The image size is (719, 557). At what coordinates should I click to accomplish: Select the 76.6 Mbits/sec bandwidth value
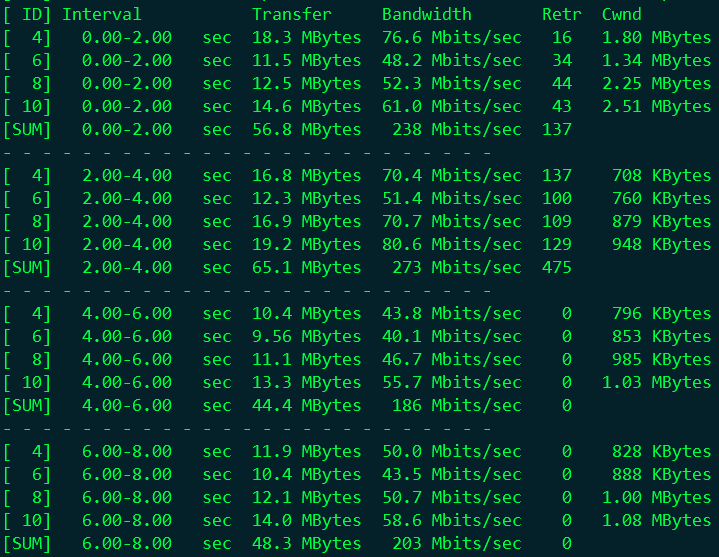(x=451, y=37)
